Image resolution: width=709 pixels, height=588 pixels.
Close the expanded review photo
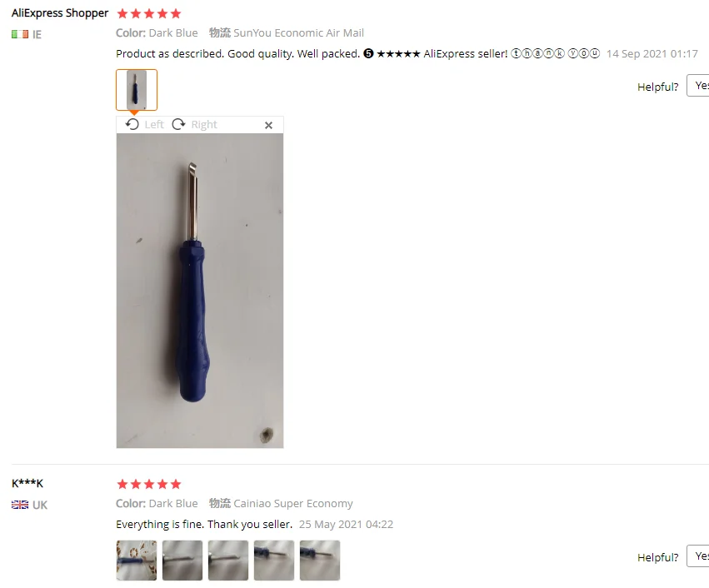point(268,125)
